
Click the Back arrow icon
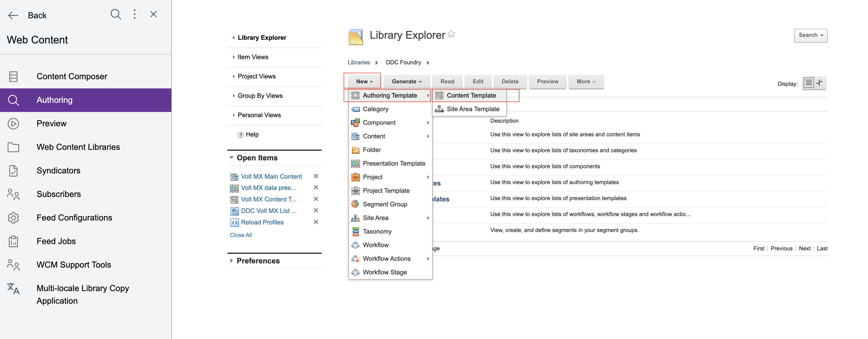(x=13, y=15)
